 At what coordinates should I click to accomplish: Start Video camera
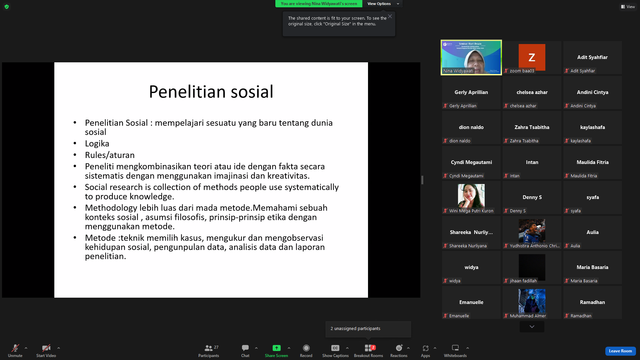tap(46, 350)
